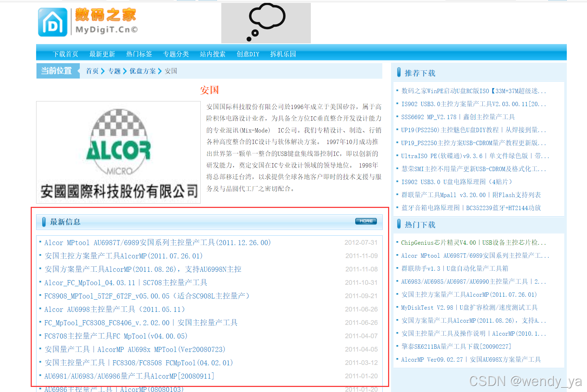The height and width of the screenshot is (392, 587).
Task: Open AU6981/AU6983/AU6986量产工具AlcorMP[20080911] link
Action: pos(129,376)
